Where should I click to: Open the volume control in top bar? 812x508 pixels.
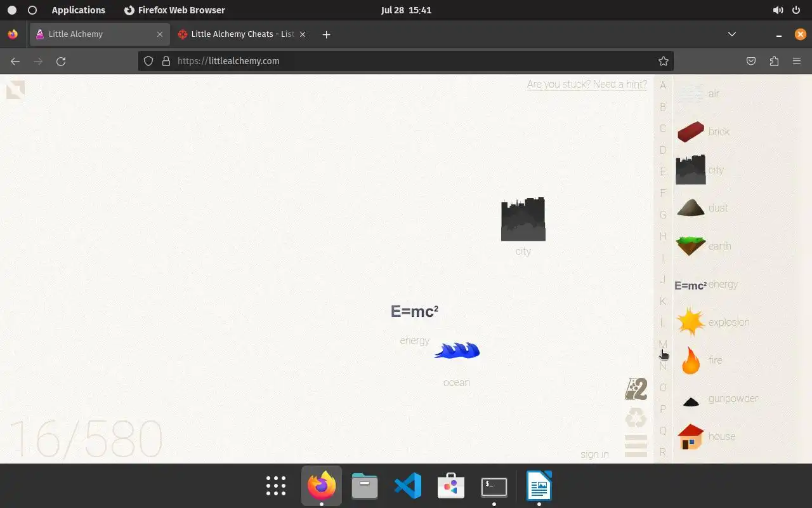click(778, 10)
